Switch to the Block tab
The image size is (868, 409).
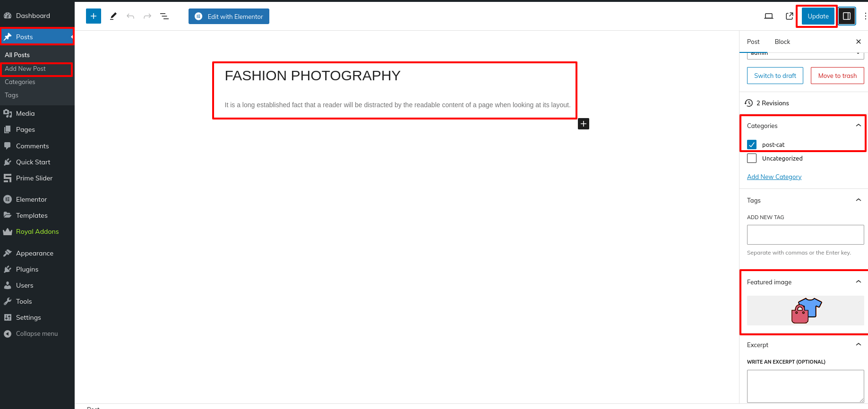[x=782, y=42]
